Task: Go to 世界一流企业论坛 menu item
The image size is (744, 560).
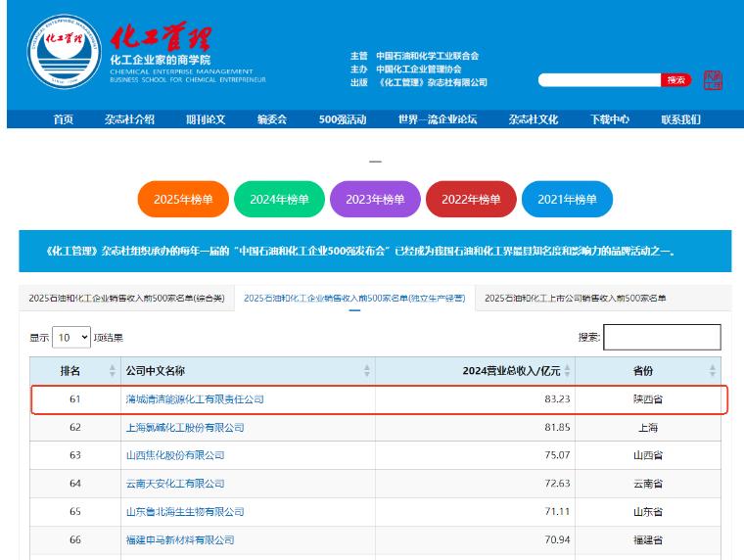Action: coord(438,119)
